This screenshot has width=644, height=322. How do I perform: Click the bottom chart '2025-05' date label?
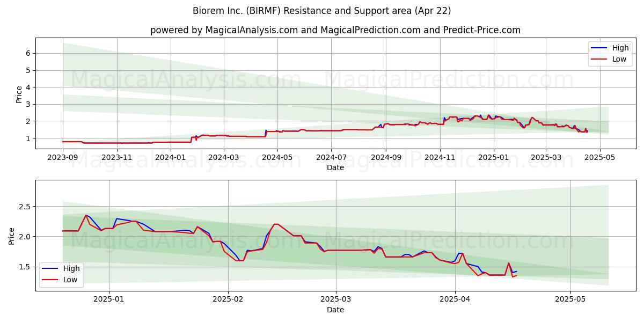pos(570,300)
